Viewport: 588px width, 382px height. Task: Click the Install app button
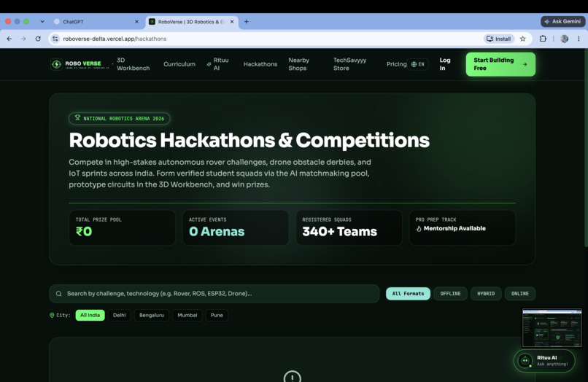[x=499, y=39]
